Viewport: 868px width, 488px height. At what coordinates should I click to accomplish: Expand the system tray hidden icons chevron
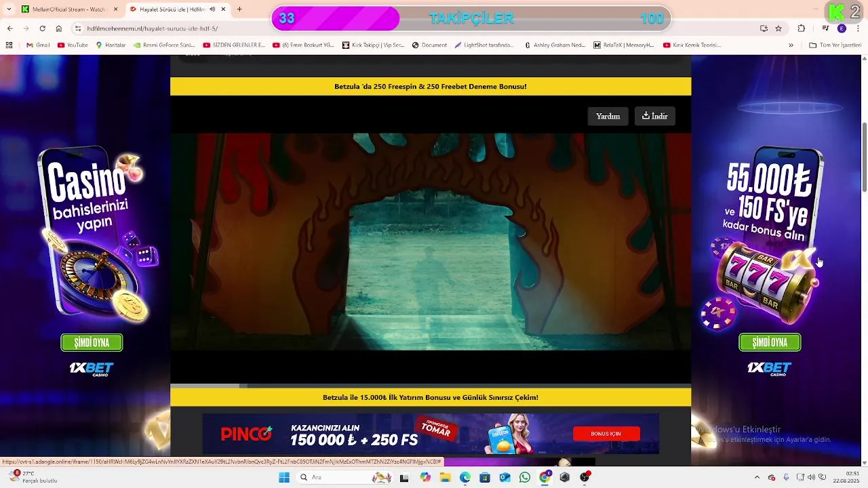(x=757, y=477)
